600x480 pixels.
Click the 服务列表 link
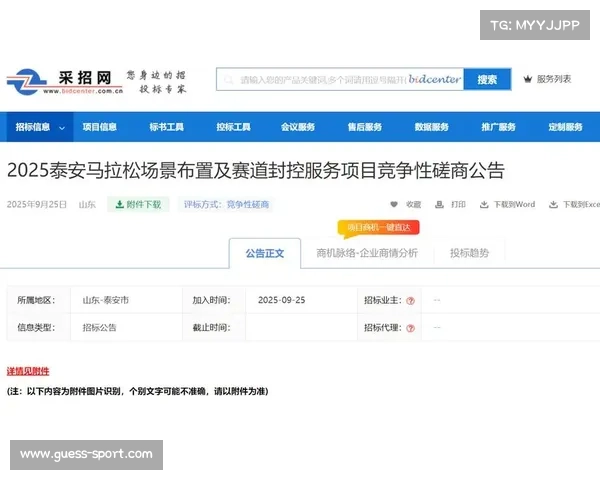click(x=554, y=79)
